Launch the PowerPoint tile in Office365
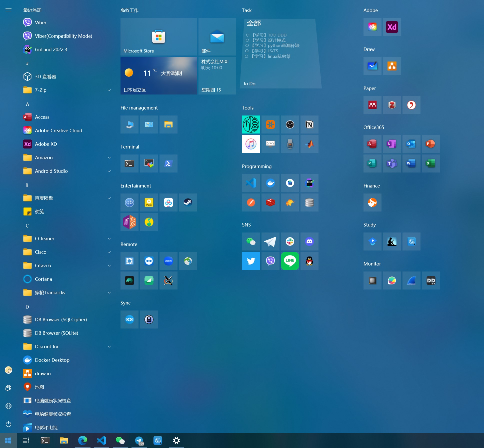This screenshot has width=484, height=448. [x=431, y=144]
